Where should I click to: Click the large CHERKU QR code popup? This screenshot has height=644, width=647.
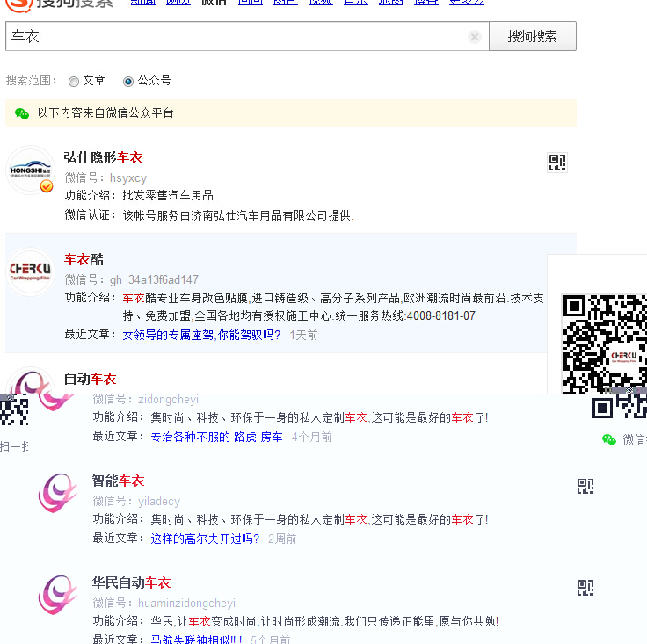(605, 344)
